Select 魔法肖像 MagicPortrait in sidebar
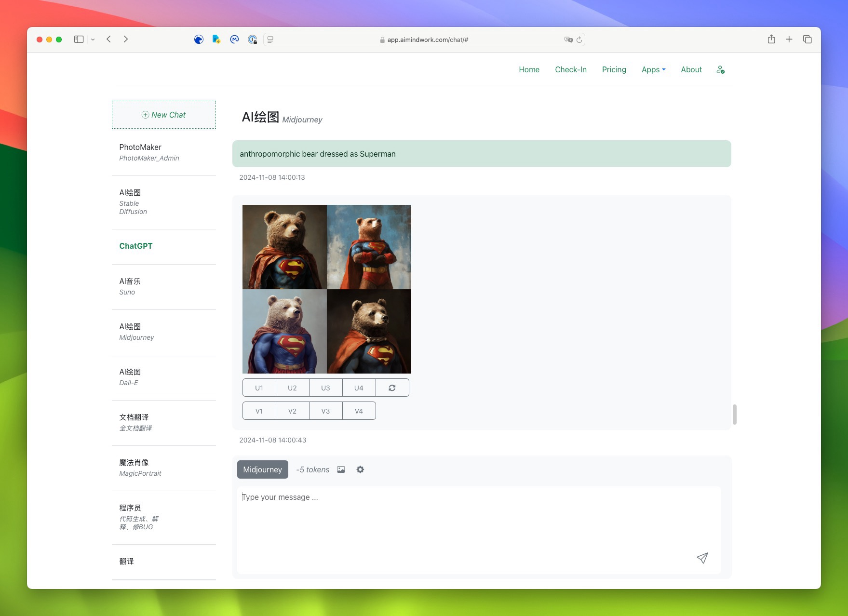This screenshot has width=848, height=616. [164, 468]
